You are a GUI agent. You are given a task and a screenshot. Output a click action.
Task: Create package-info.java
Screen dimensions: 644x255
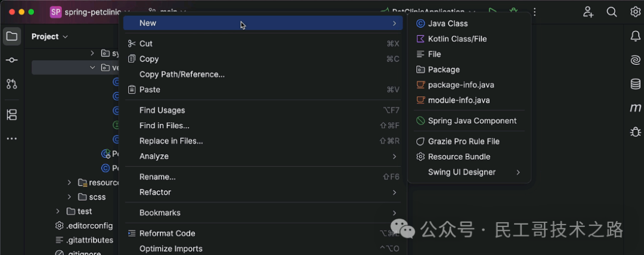(x=469, y=85)
